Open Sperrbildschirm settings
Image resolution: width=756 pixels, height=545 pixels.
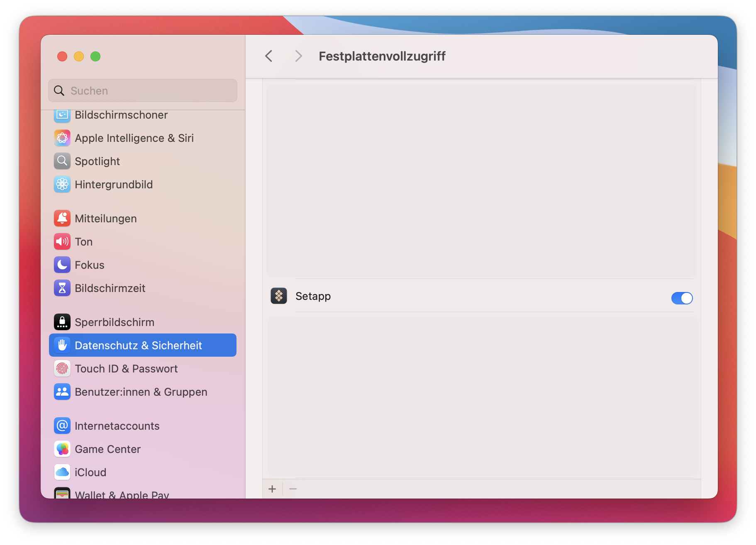click(114, 322)
